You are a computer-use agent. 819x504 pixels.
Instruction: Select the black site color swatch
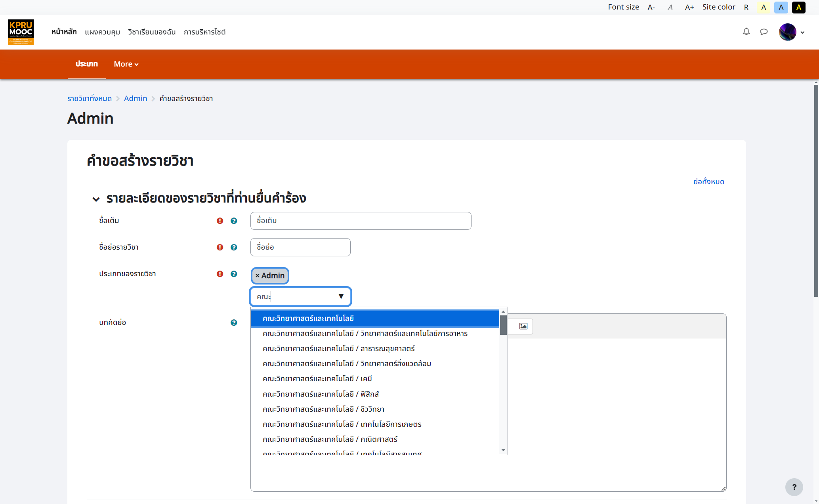pos(798,7)
